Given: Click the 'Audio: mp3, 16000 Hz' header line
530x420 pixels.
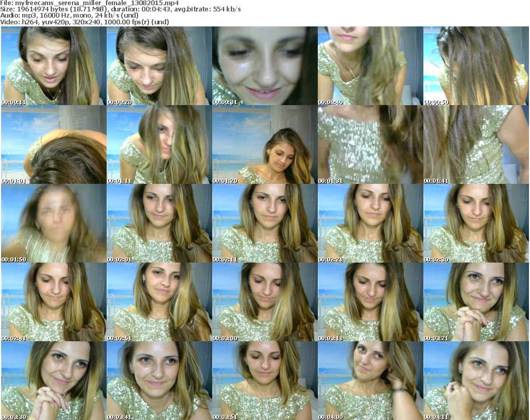Looking at the screenshot, I should [69, 16].
